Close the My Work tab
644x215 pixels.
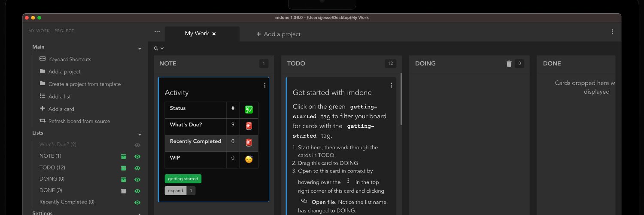click(x=214, y=34)
